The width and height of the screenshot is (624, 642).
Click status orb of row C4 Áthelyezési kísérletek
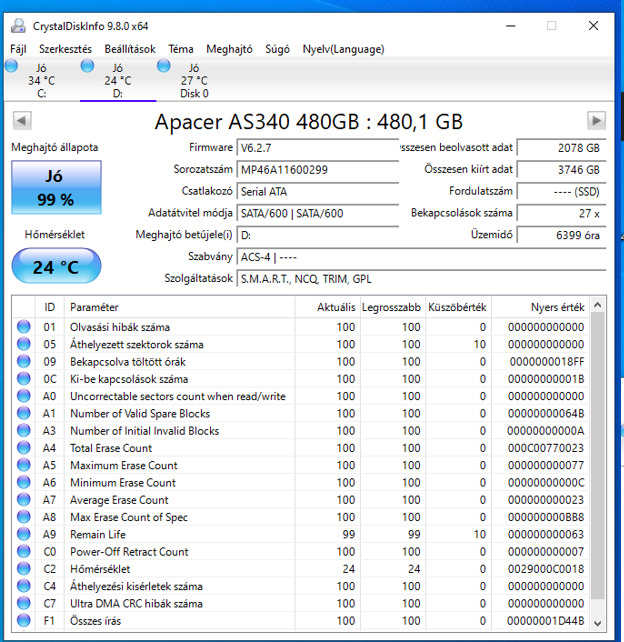click(24, 586)
